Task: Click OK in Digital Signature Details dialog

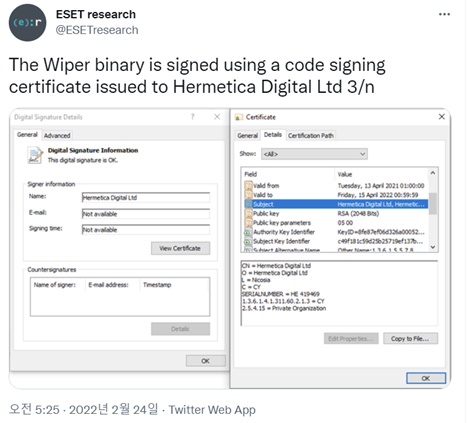Action: [x=206, y=361]
